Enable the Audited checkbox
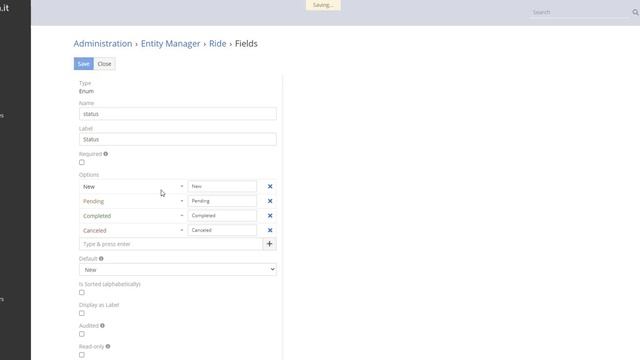Viewport: 640px width, 360px height. [x=82, y=334]
